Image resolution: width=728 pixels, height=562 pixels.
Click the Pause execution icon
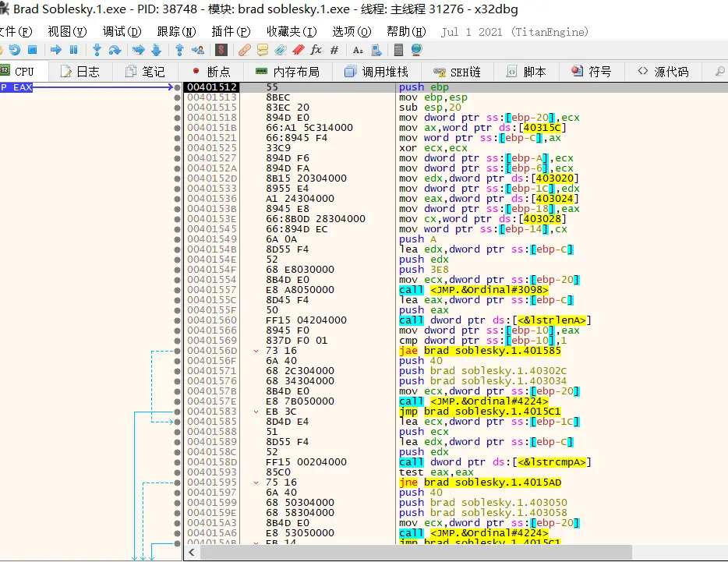click(74, 50)
